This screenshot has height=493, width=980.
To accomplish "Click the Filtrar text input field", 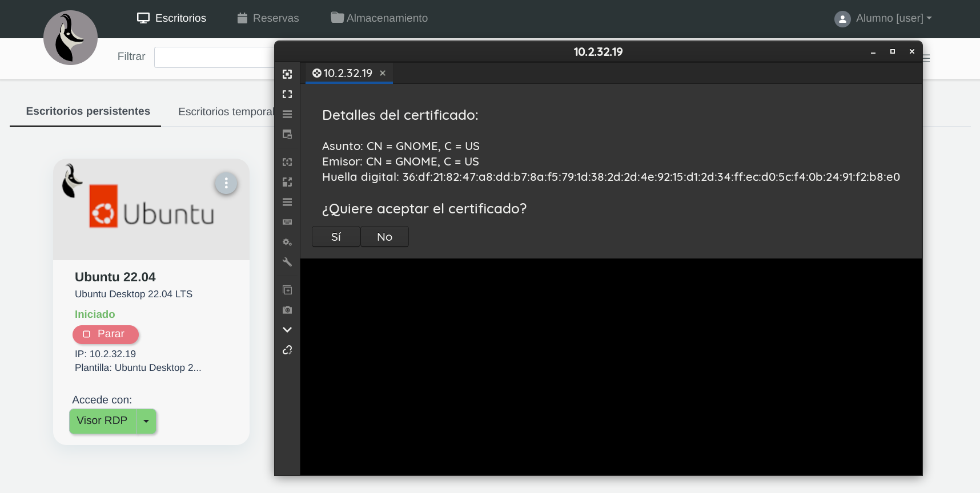I will pyautogui.click(x=214, y=57).
